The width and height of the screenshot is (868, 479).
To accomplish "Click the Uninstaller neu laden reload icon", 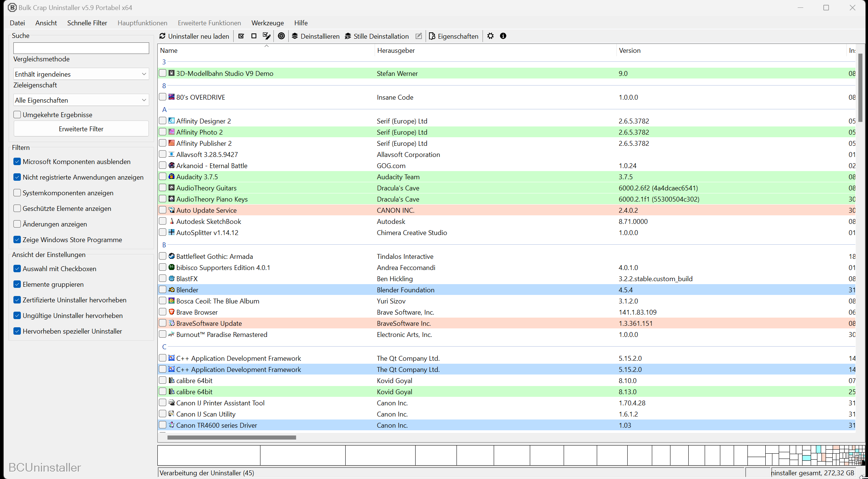I will tap(163, 36).
